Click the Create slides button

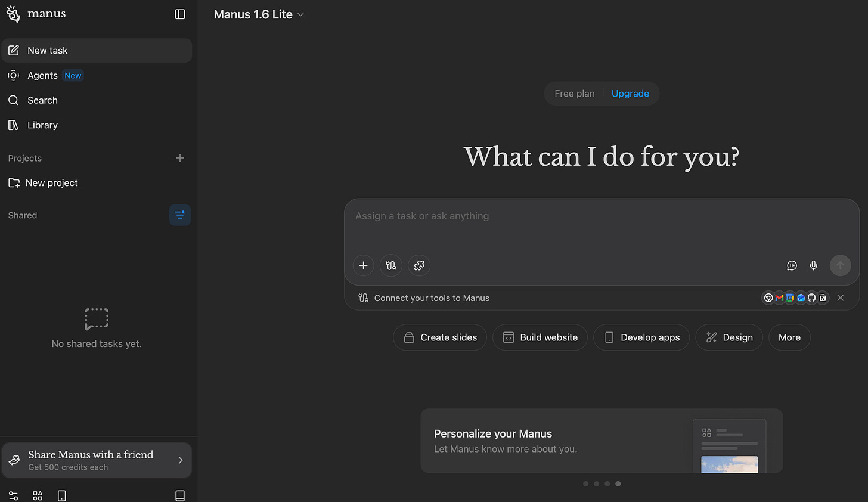pyautogui.click(x=440, y=337)
